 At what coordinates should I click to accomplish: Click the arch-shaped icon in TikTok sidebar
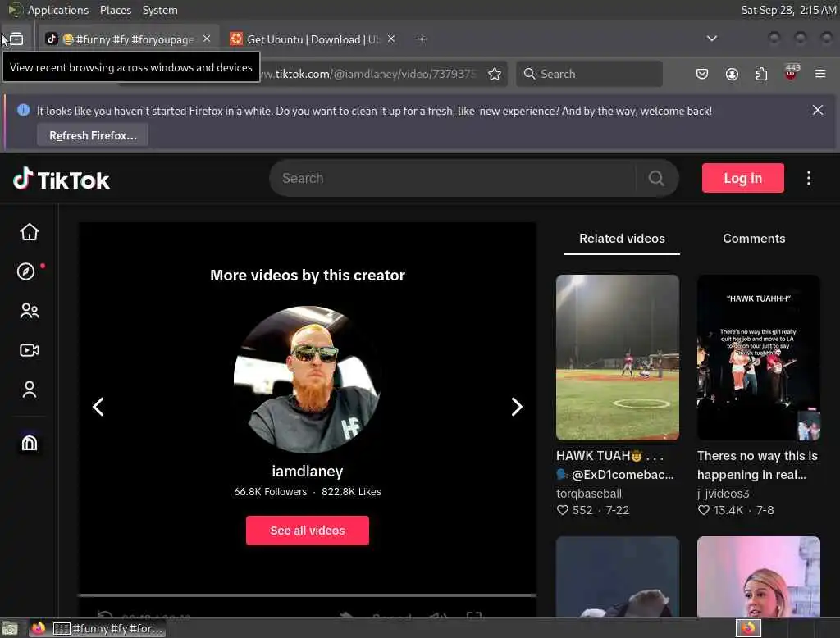tap(29, 443)
